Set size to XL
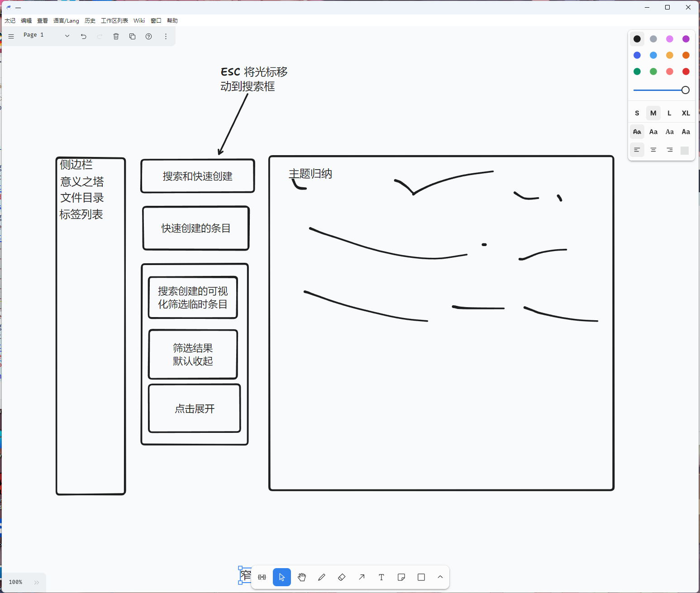This screenshot has height=593, width=700. (686, 113)
